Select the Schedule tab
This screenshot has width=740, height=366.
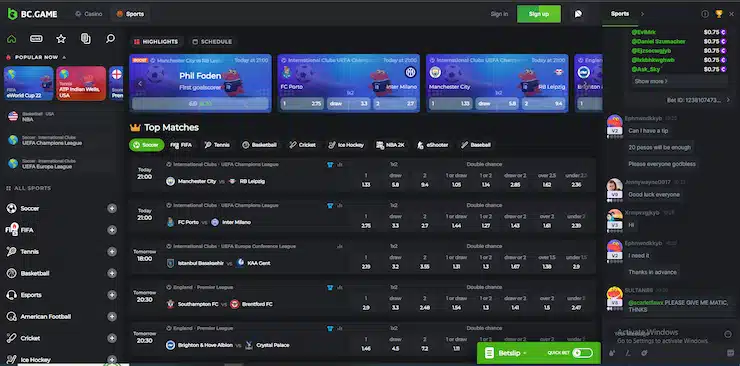pos(212,42)
